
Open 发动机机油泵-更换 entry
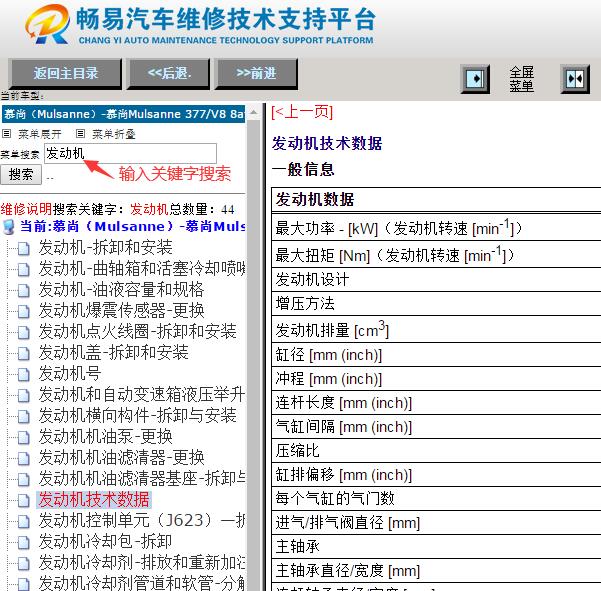[x=105, y=437]
